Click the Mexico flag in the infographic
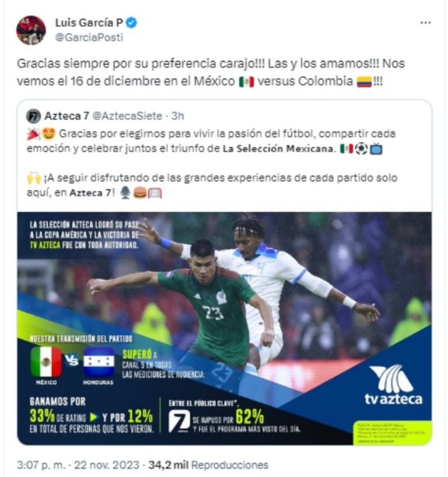This screenshot has width=448, height=477. pos(46,362)
